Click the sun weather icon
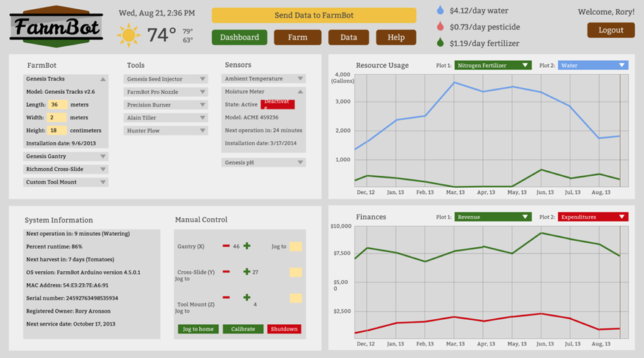The width and height of the screenshot is (644, 358). pyautogui.click(x=129, y=35)
